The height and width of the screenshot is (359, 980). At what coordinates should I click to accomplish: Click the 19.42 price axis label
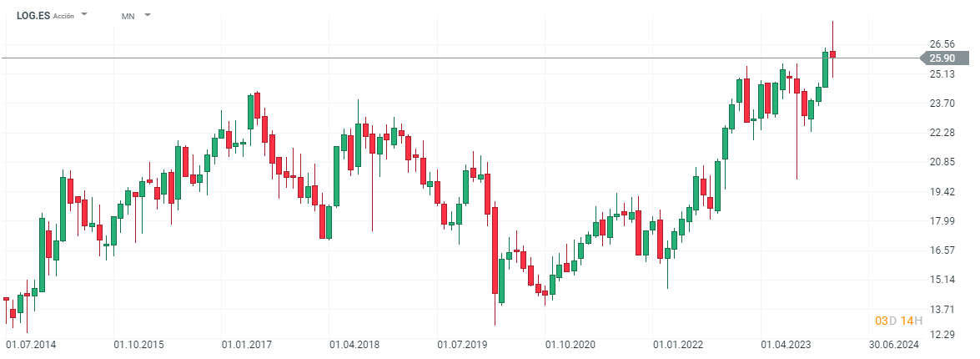coord(942,191)
